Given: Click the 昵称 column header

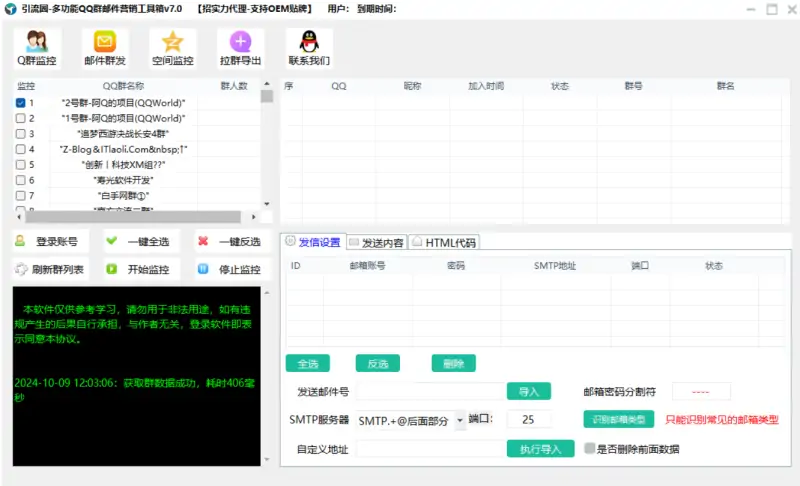Looking at the screenshot, I should tap(412, 86).
